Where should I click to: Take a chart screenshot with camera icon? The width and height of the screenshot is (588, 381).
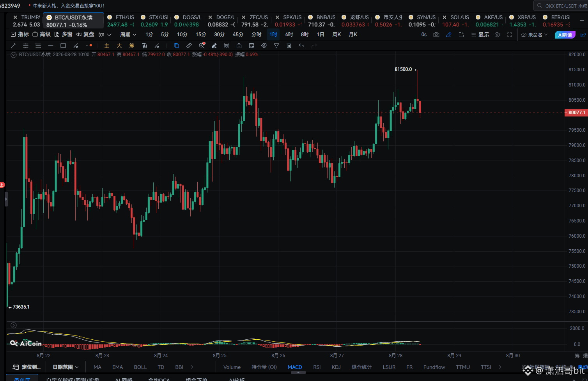click(436, 35)
